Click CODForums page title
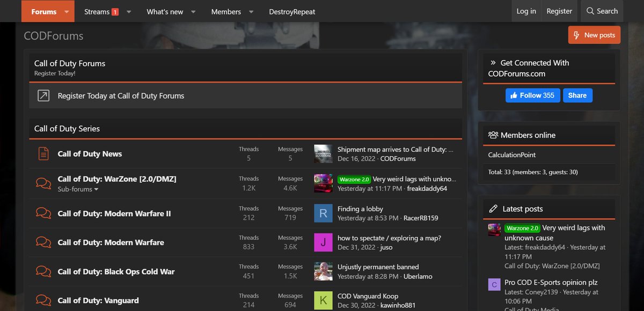 click(54, 36)
